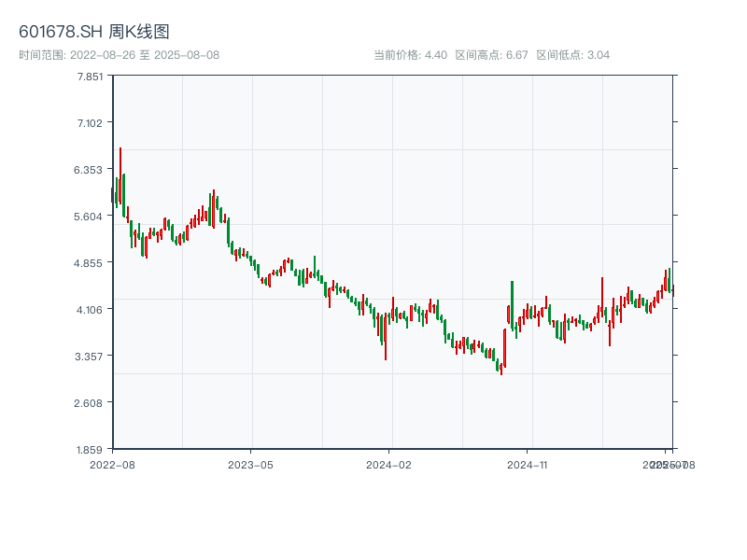Image resolution: width=747 pixels, height=560 pixels.
Task: Click the tallest red candle near the 6.67 high
Action: [120, 177]
